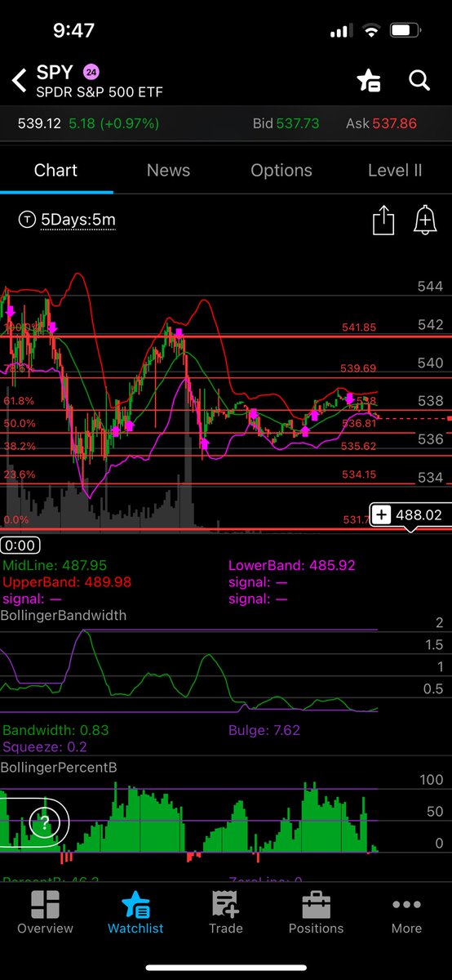Tap the 23.6% retracement label

pos(20,474)
